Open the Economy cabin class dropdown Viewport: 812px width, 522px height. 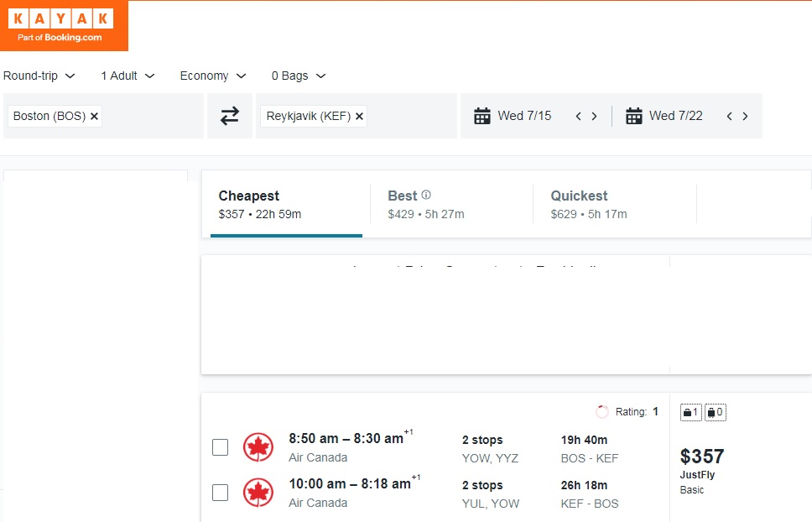point(213,76)
